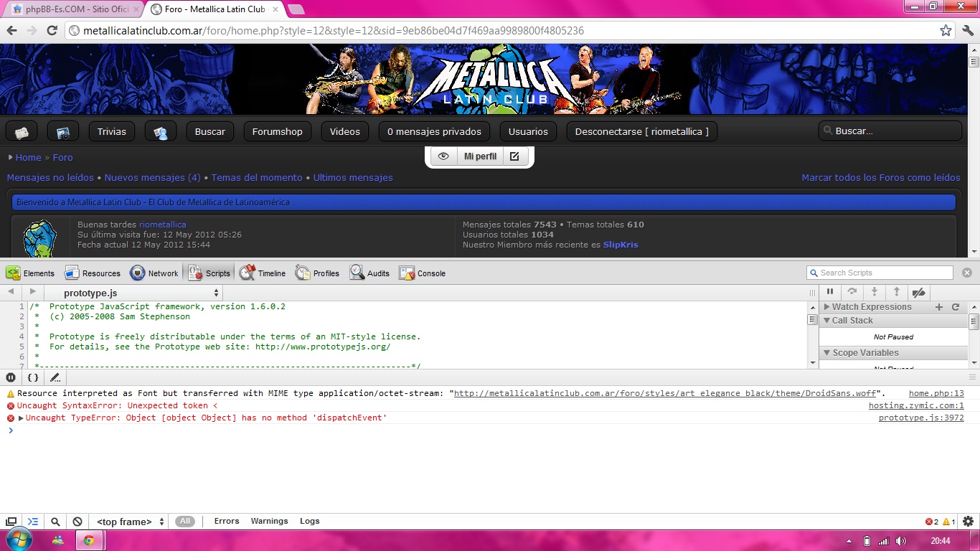Click the edit pencil icon below the script
The image size is (980, 551).
point(55,377)
